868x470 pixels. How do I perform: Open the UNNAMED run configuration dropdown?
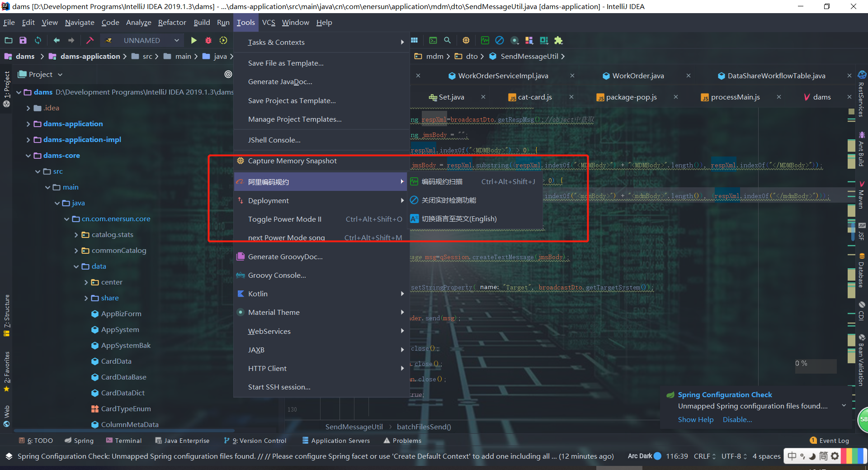coord(142,40)
